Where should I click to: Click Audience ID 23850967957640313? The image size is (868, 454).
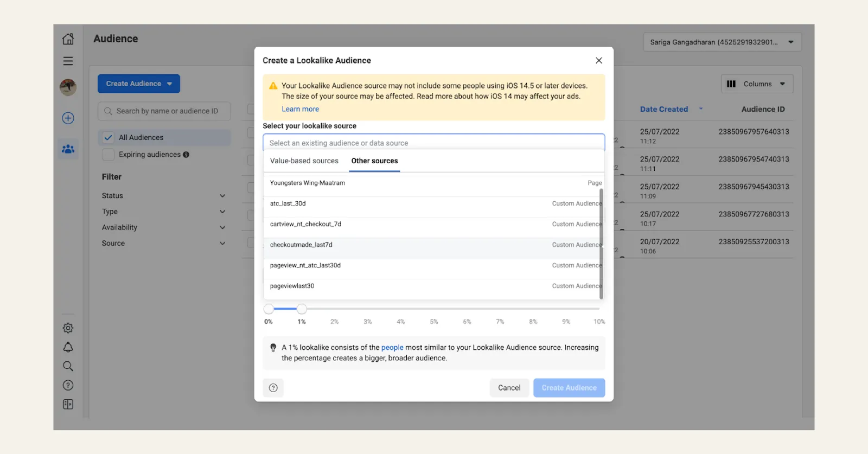click(x=754, y=132)
